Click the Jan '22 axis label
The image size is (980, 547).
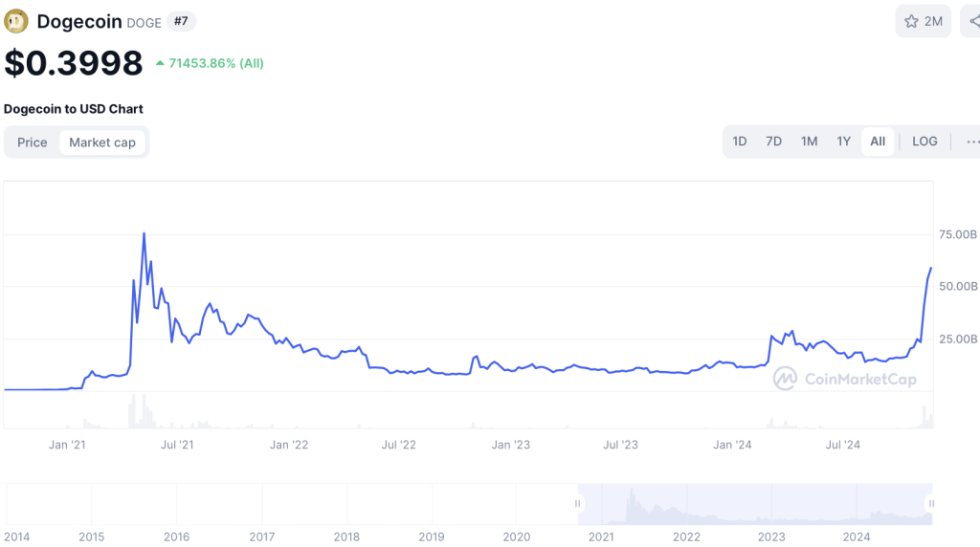[289, 445]
